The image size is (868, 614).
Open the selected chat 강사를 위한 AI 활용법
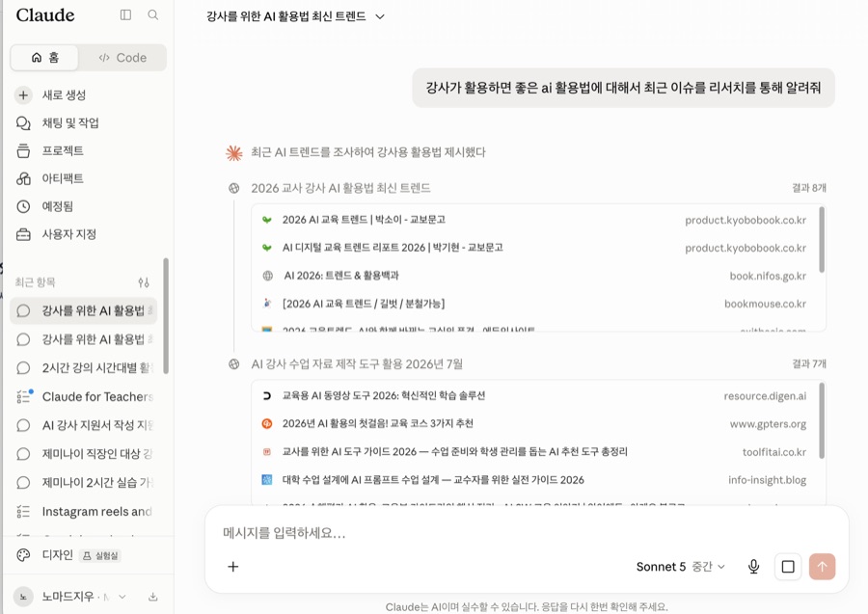point(84,311)
